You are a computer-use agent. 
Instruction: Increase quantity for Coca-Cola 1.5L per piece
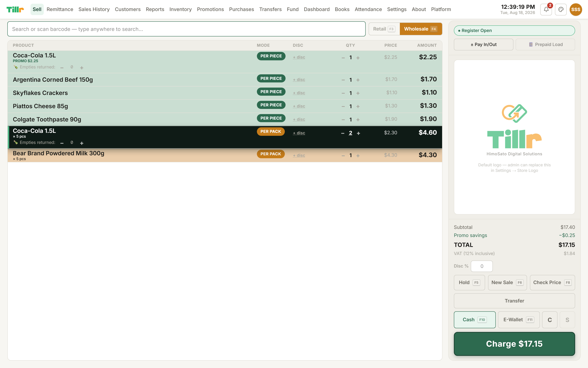[x=358, y=58]
